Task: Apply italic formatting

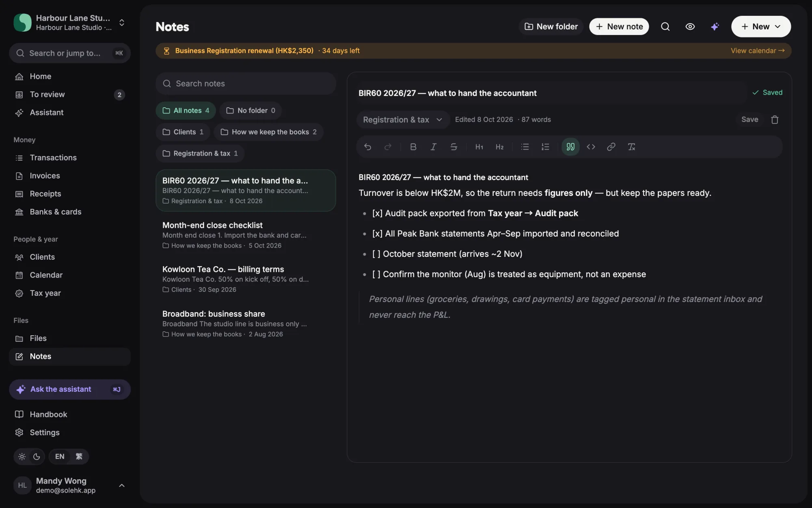Action: [x=433, y=147]
